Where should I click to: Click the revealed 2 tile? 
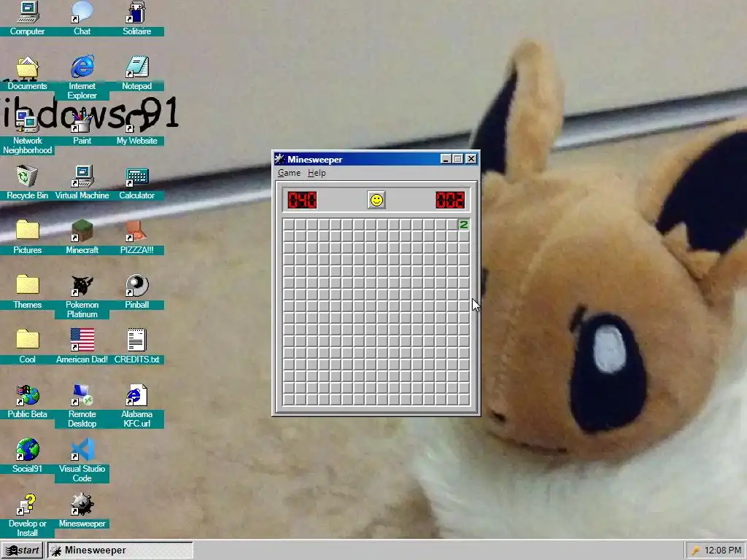[463, 225]
